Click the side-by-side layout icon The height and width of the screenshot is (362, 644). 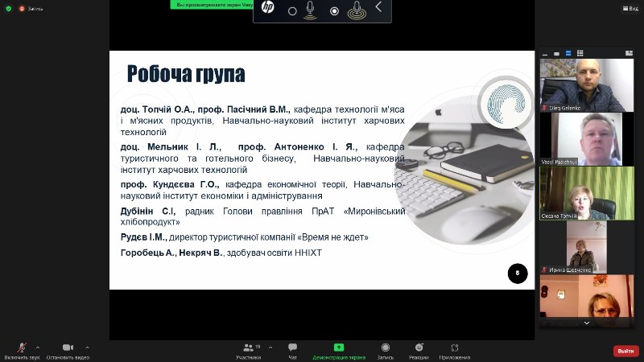(629, 53)
